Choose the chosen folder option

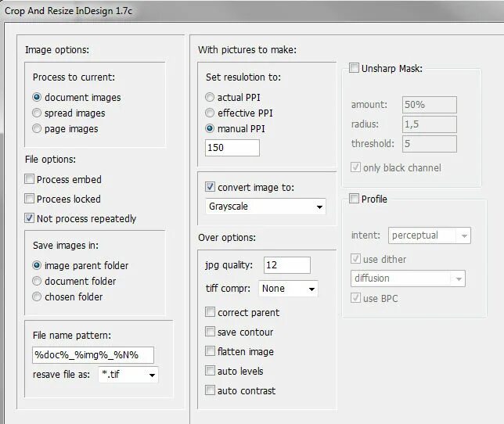(x=37, y=296)
